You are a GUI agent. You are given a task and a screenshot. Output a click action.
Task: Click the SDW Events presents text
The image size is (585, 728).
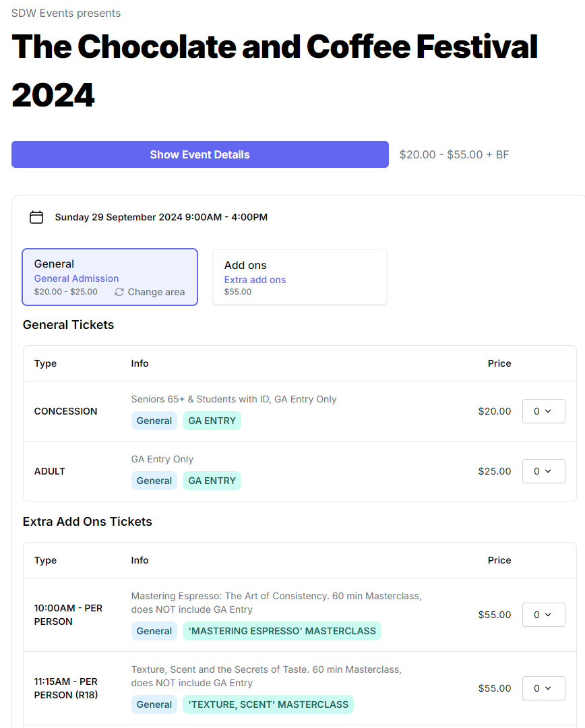pyautogui.click(x=66, y=13)
